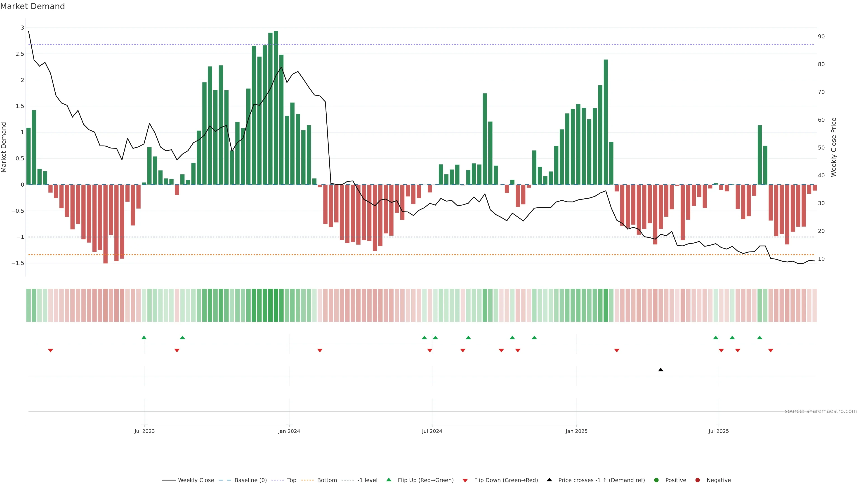Click the darkest green heatmap strip cell
This screenshot has width=868, height=488.
coord(276,305)
